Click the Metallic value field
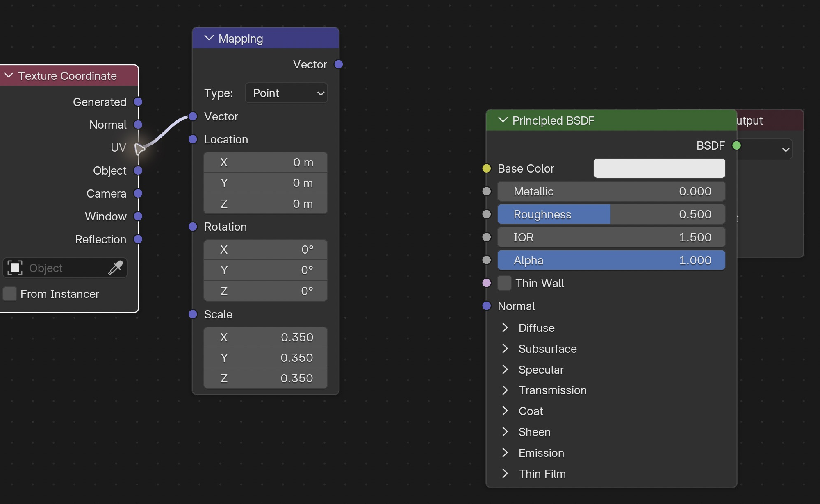This screenshot has width=820, height=504. click(x=611, y=191)
